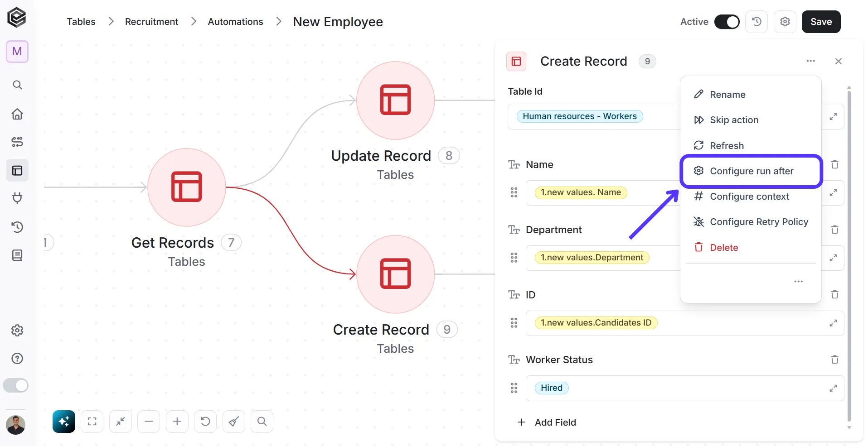Click the AI sparkle assistant button

pyautogui.click(x=64, y=422)
